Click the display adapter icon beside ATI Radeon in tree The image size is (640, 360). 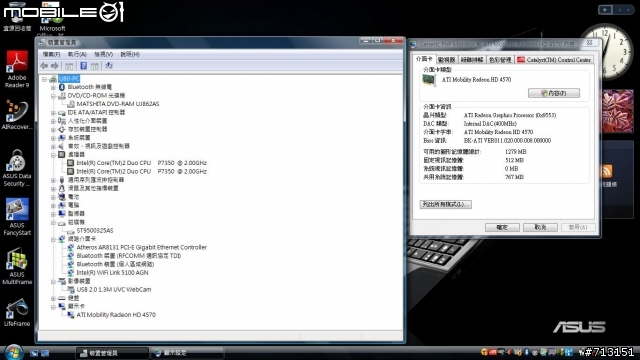tap(71, 315)
